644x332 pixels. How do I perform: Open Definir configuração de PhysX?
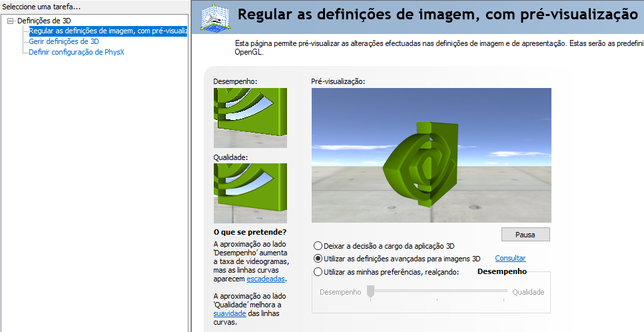[x=77, y=52]
